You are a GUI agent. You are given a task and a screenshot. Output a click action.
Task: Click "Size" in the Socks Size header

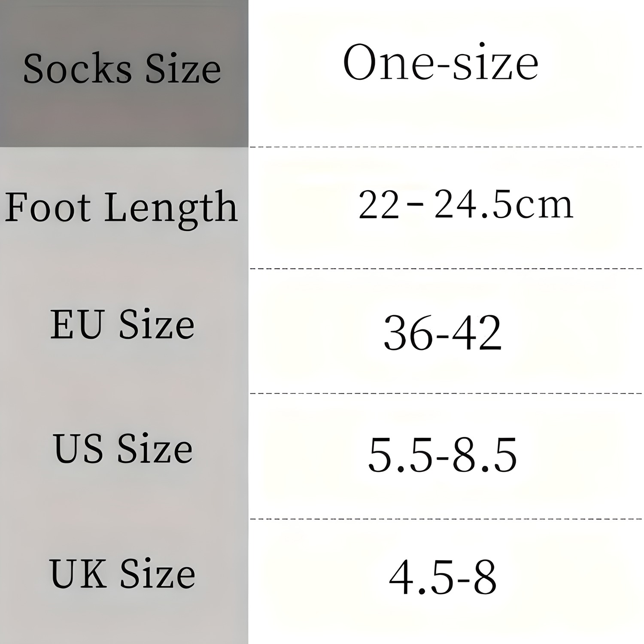click(183, 69)
